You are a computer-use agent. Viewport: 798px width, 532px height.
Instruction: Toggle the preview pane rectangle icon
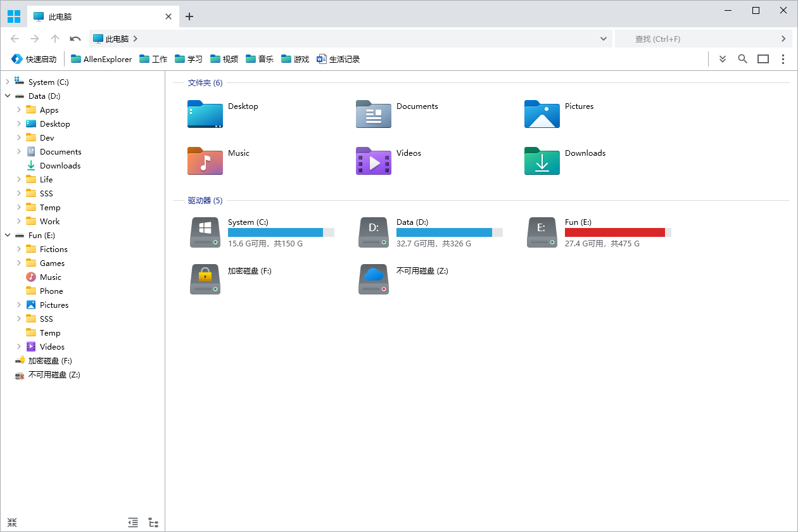[x=763, y=59]
